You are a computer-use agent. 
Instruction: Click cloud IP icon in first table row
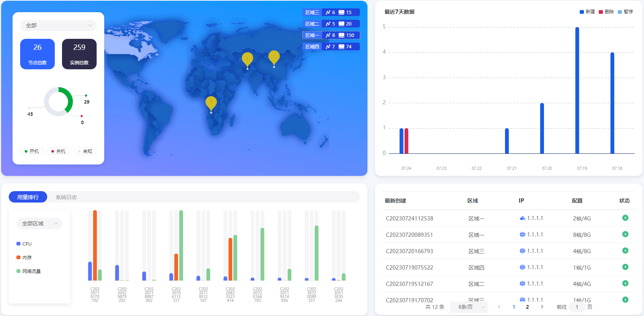pos(522,218)
